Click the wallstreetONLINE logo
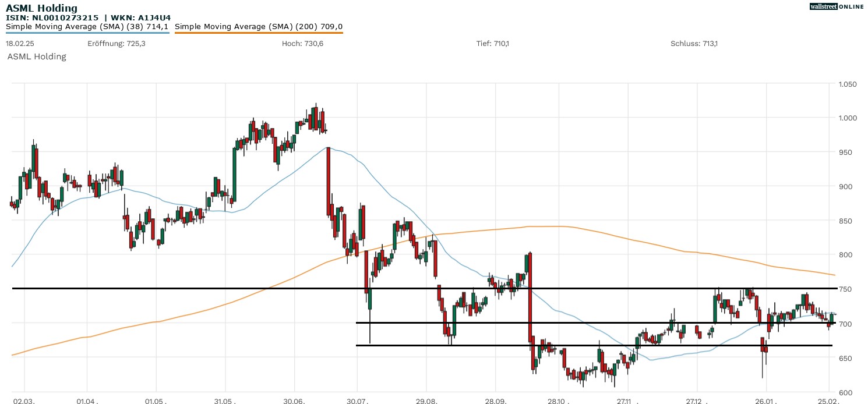 837,6
